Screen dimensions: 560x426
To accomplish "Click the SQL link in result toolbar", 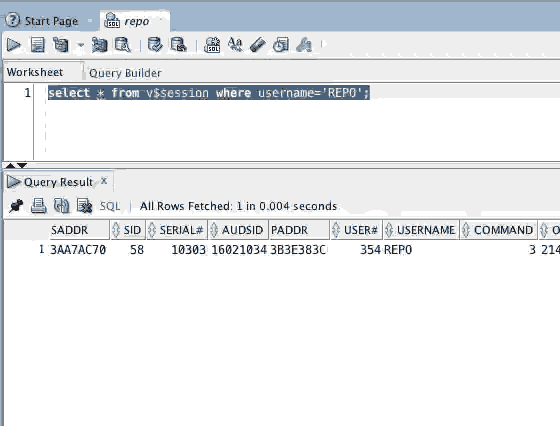I will coord(110,206).
